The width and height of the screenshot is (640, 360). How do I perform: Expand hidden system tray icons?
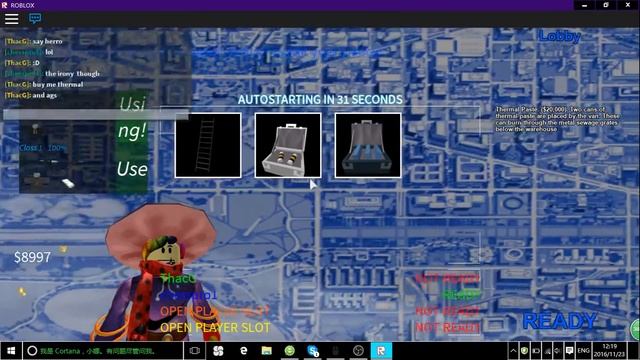coord(513,351)
